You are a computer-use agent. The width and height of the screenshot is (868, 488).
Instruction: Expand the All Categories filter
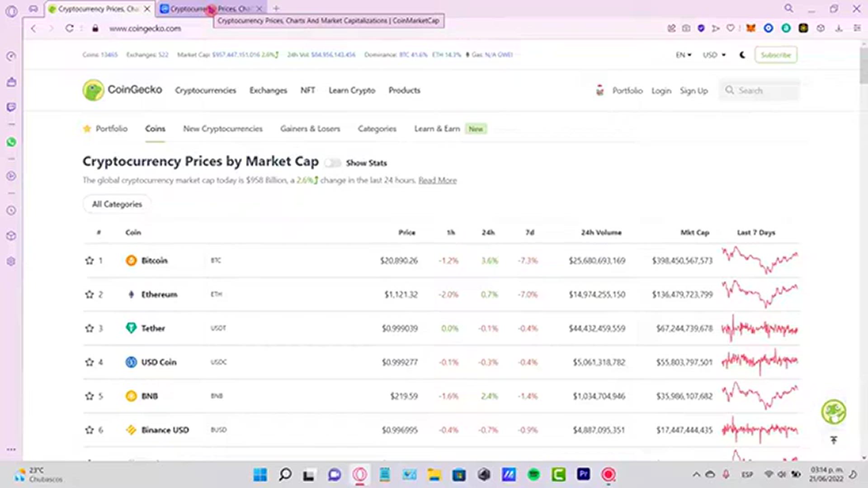117,204
